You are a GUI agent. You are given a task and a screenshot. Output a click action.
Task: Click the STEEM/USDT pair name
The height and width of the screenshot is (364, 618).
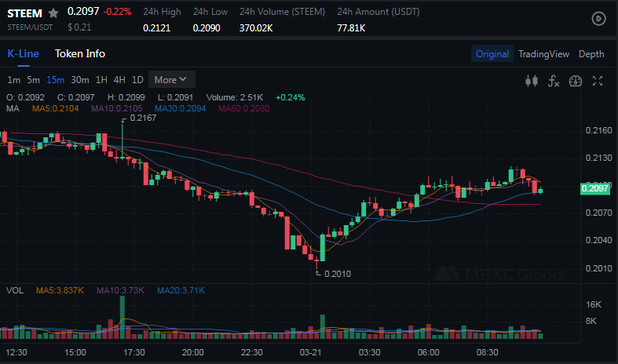click(x=31, y=27)
